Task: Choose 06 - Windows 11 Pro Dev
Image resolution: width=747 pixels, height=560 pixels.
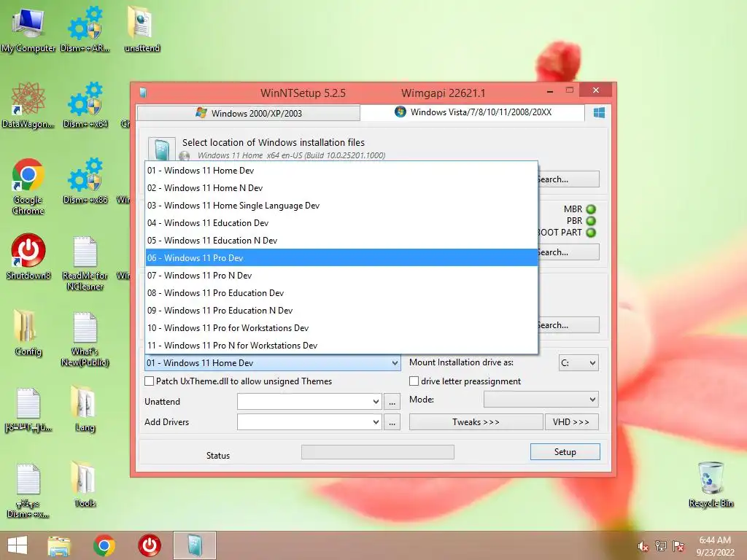Action: [x=341, y=258]
